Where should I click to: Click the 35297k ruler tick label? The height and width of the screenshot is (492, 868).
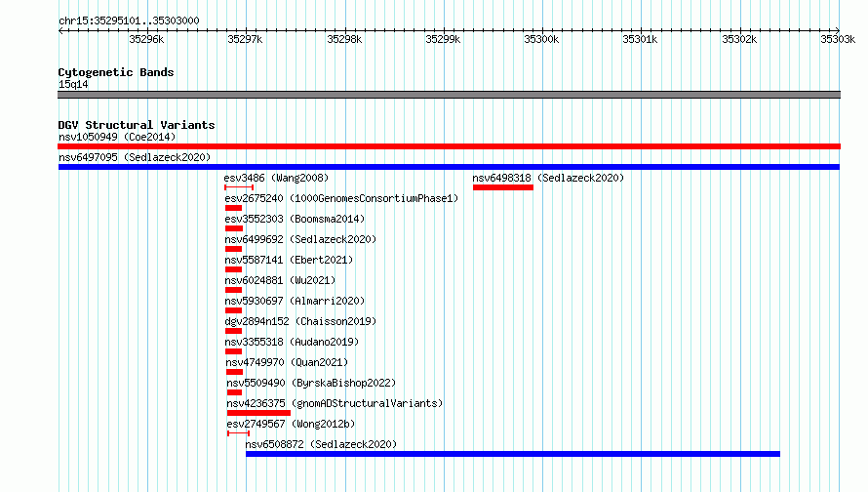pos(245,39)
